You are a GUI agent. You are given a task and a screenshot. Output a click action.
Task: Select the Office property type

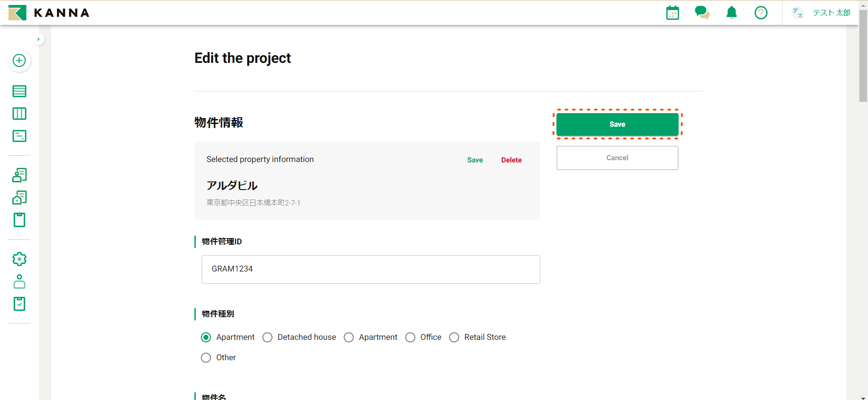click(x=410, y=338)
